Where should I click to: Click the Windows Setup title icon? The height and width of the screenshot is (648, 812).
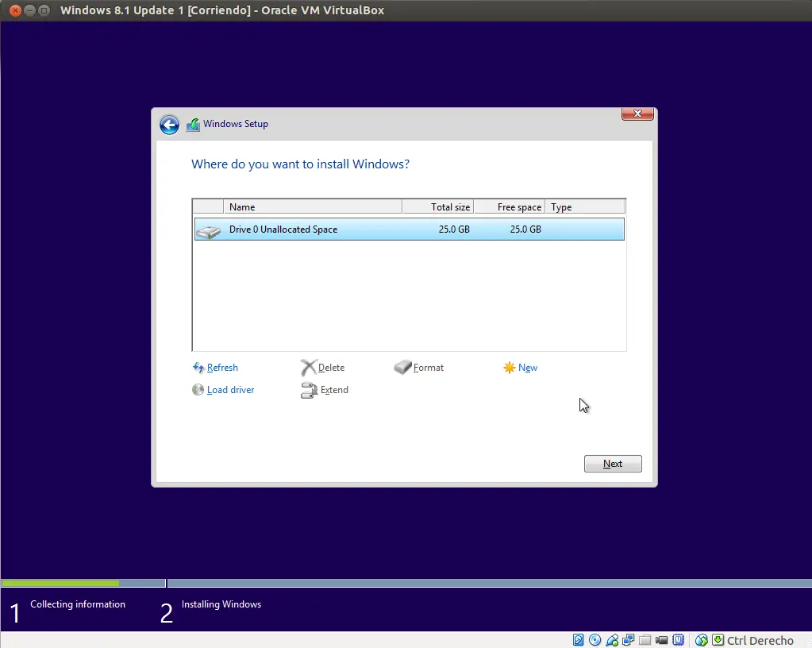(x=193, y=125)
